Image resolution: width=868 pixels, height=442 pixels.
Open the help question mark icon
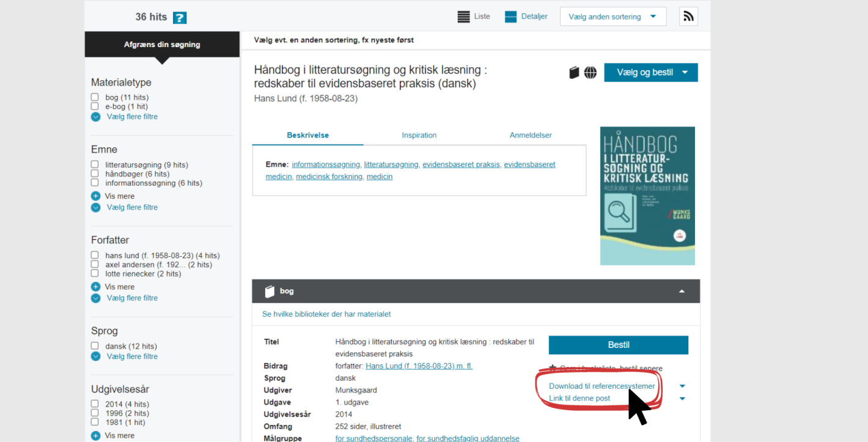(x=180, y=18)
